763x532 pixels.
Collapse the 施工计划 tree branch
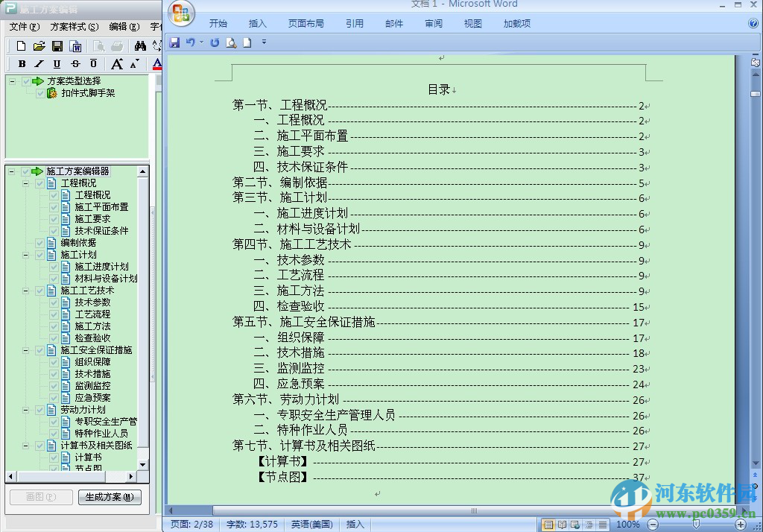click(25, 254)
